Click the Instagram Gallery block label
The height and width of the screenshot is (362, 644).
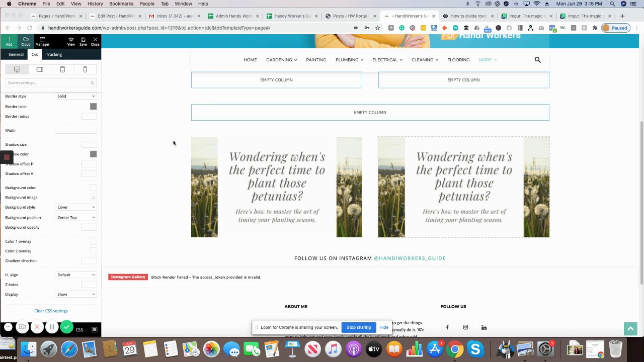coord(128,277)
